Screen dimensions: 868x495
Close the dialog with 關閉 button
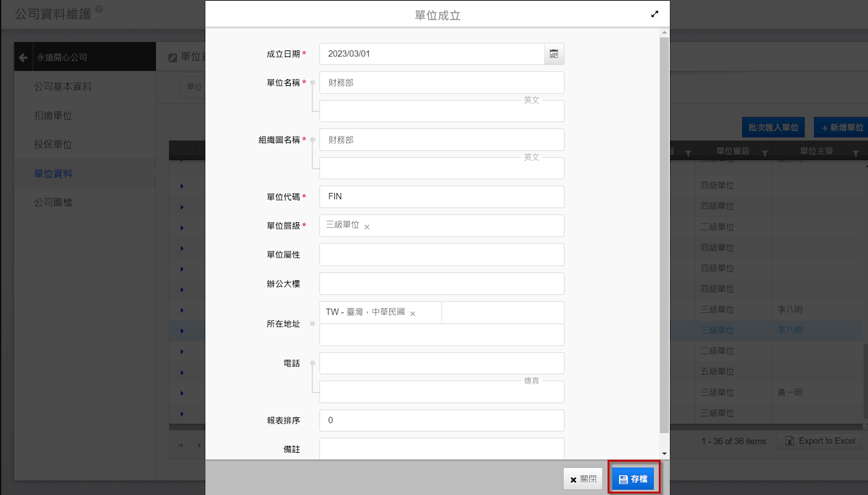(x=583, y=479)
